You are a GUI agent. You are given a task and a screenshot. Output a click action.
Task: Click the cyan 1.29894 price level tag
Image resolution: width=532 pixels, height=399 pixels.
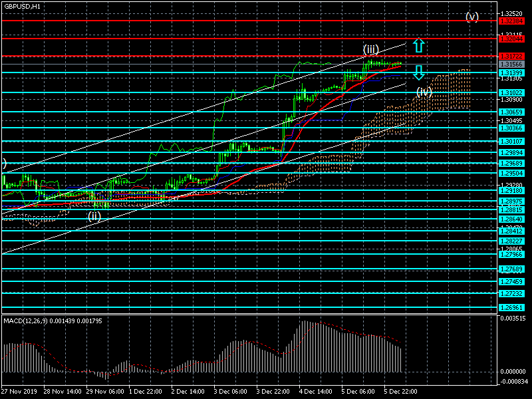(x=511, y=153)
